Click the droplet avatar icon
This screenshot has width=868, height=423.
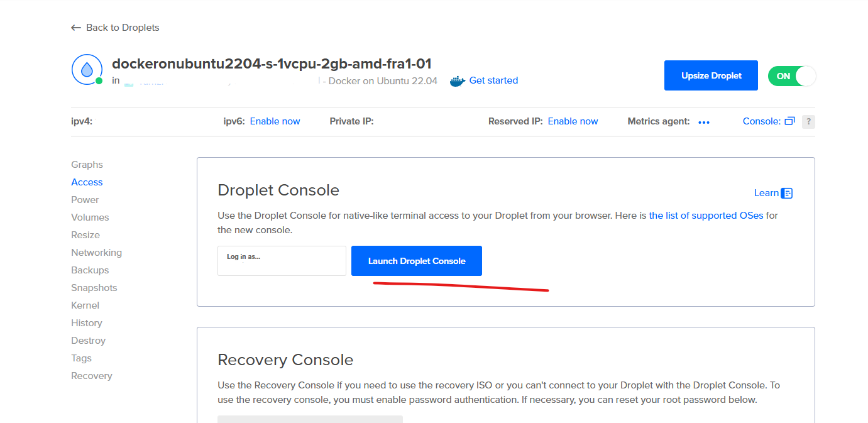point(87,69)
